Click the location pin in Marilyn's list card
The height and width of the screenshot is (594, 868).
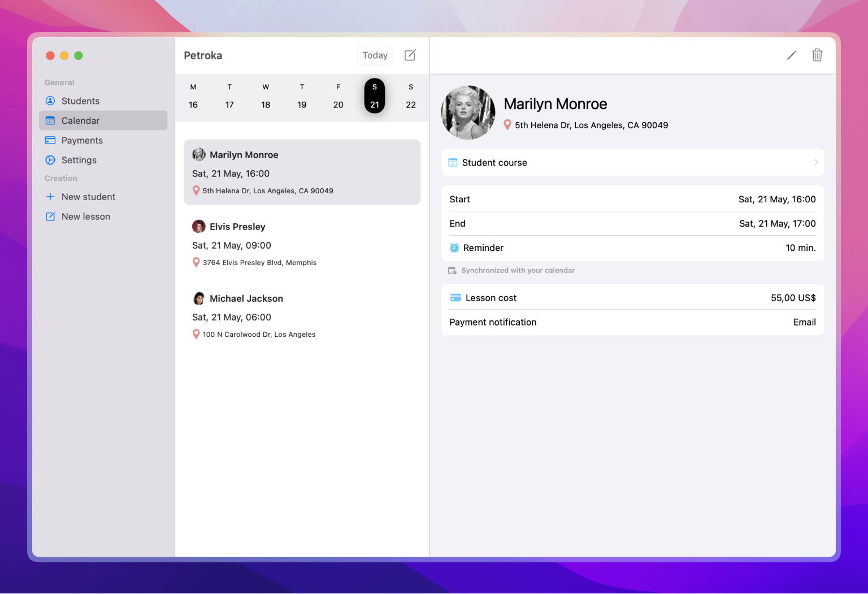tap(196, 191)
